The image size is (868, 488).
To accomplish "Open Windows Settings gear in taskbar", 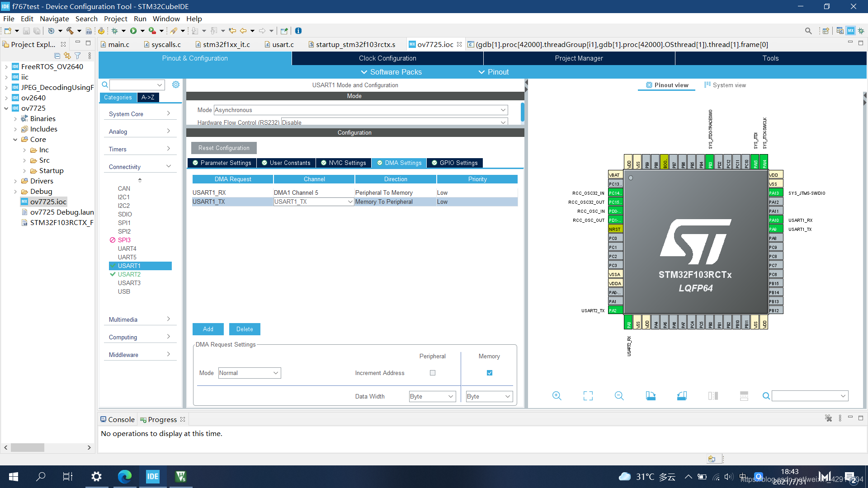I will pos(96,476).
